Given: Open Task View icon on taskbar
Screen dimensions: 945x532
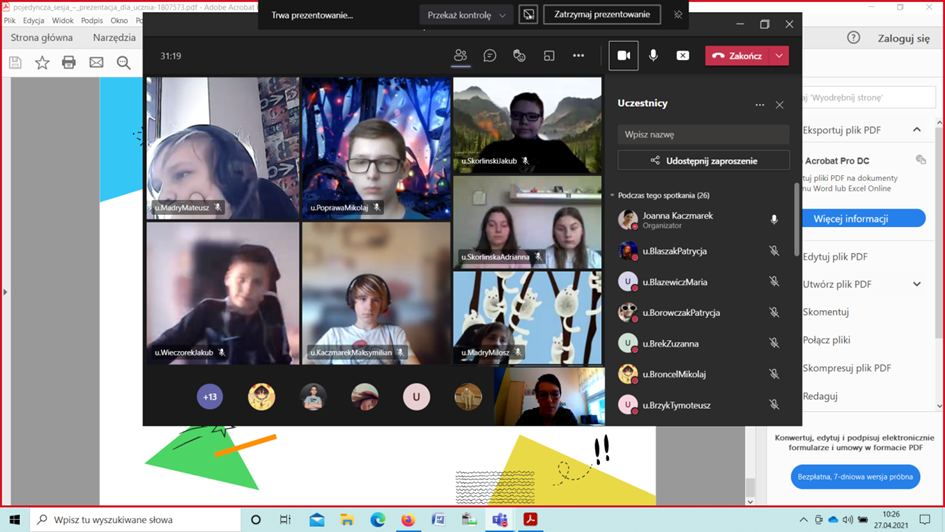Looking at the screenshot, I should pos(286,519).
